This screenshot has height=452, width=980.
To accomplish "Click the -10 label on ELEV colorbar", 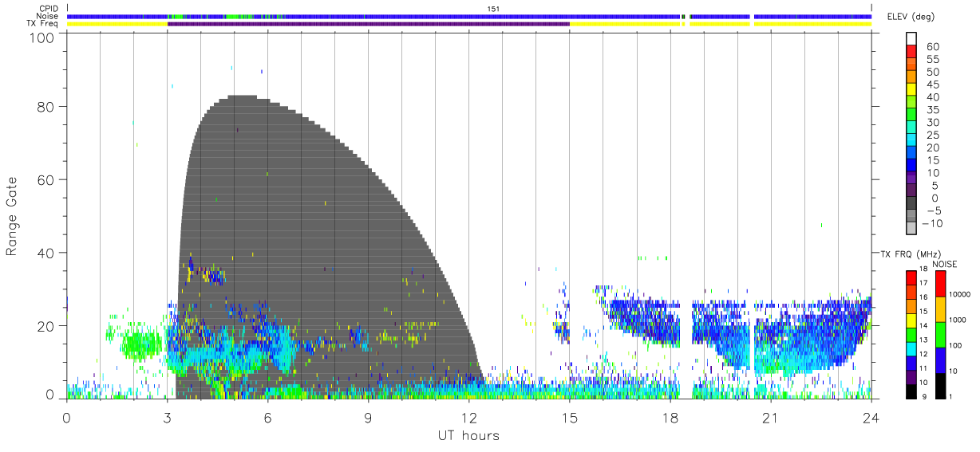I will pyautogui.click(x=932, y=223).
